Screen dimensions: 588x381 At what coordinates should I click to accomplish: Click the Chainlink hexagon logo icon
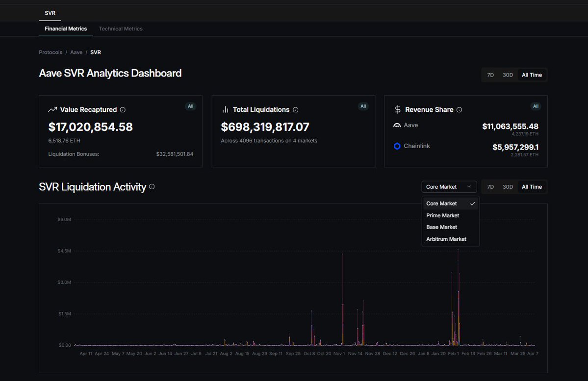[397, 146]
